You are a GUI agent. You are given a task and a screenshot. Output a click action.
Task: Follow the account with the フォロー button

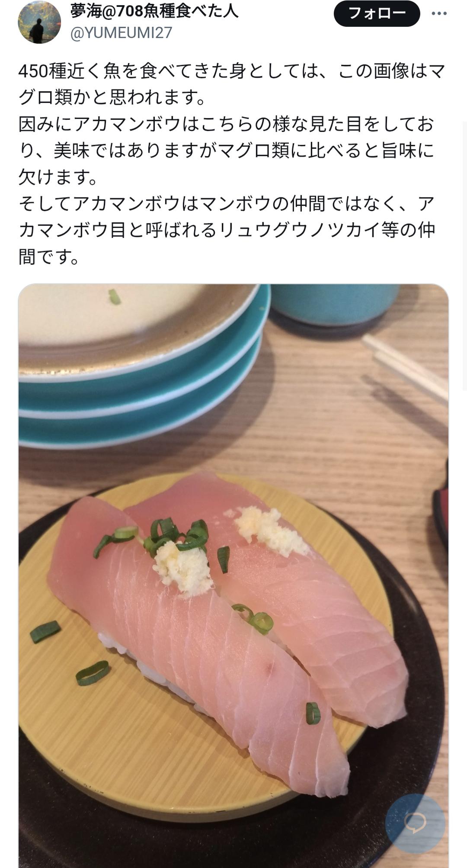(377, 13)
